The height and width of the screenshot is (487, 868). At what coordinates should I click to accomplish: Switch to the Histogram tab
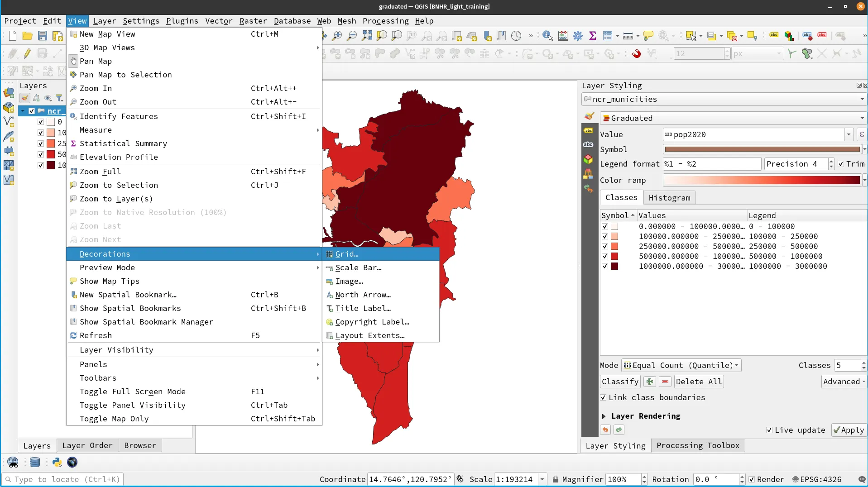tap(669, 198)
